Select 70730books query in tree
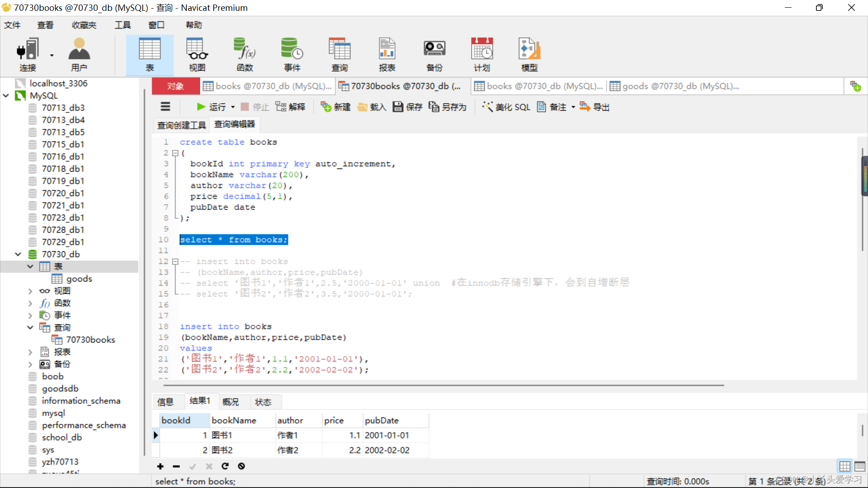This screenshot has width=868, height=488. pyautogui.click(x=90, y=339)
